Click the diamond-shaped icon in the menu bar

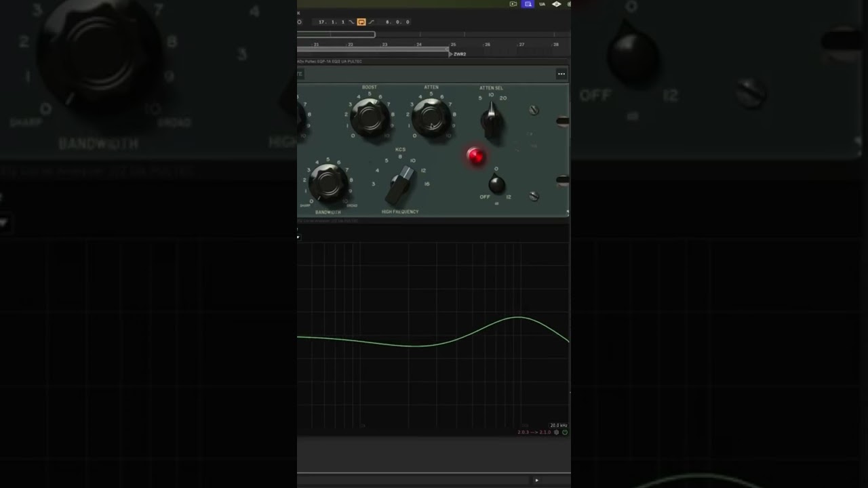coord(557,4)
